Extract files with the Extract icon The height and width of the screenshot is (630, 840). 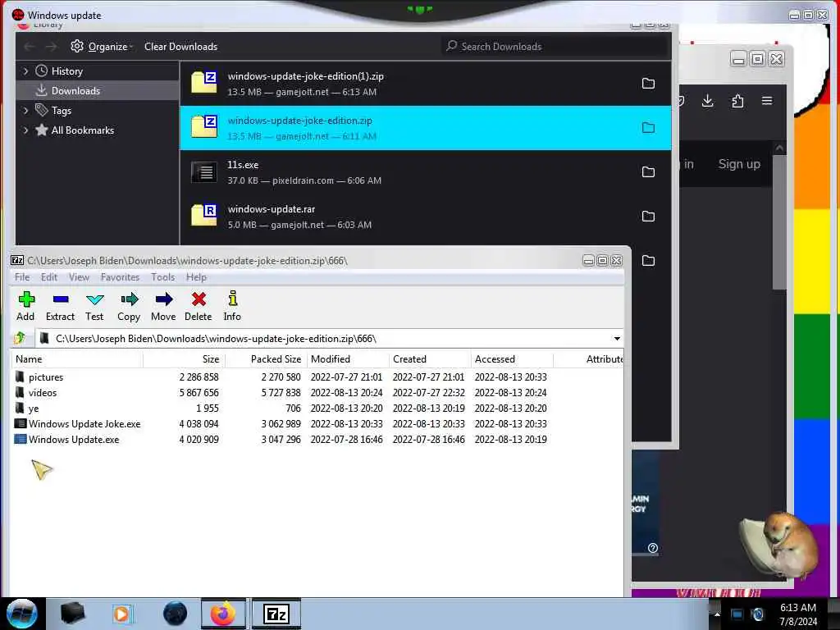(x=60, y=306)
